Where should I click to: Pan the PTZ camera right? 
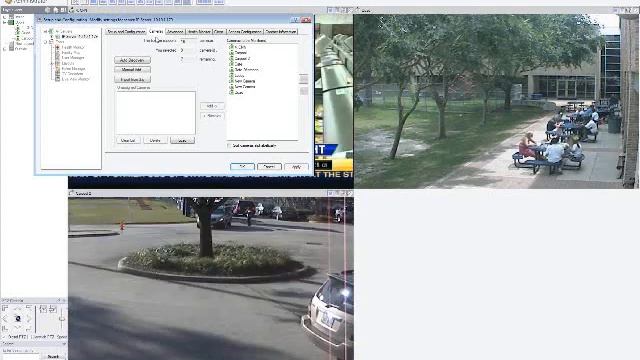coord(29,318)
